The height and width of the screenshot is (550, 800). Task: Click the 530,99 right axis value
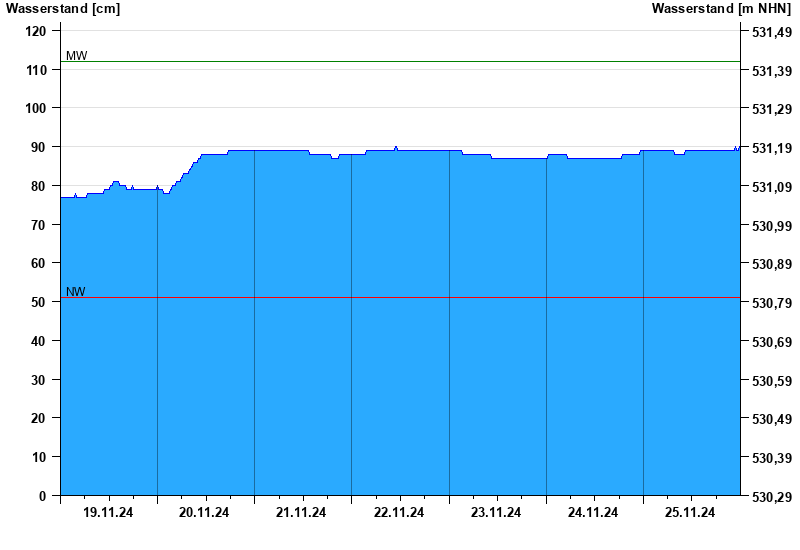[772, 226]
